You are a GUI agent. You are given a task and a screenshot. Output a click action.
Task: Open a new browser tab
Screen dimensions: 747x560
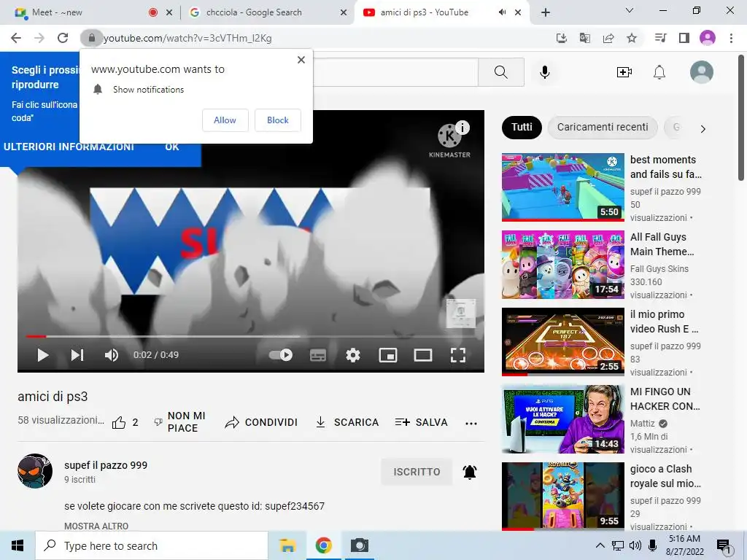[x=546, y=12]
